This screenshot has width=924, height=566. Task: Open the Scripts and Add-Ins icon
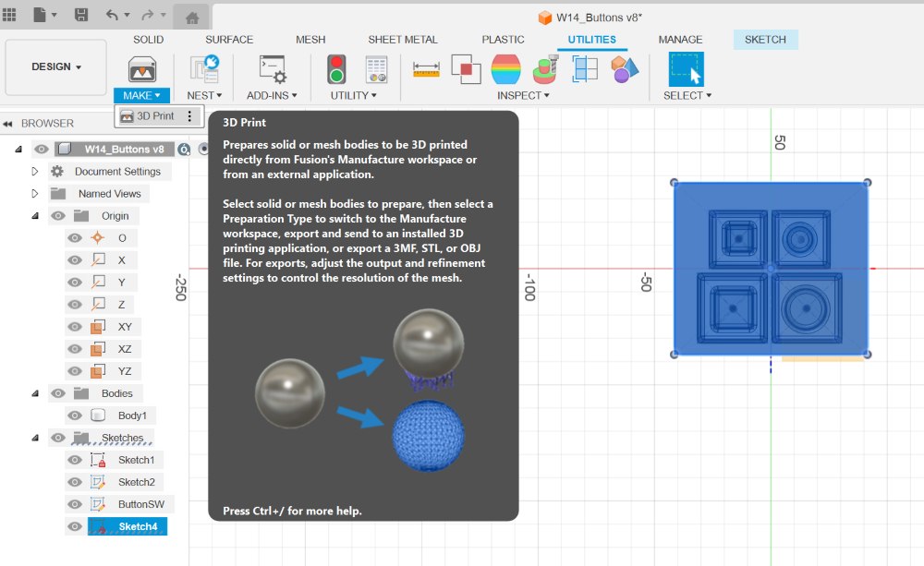(273, 69)
